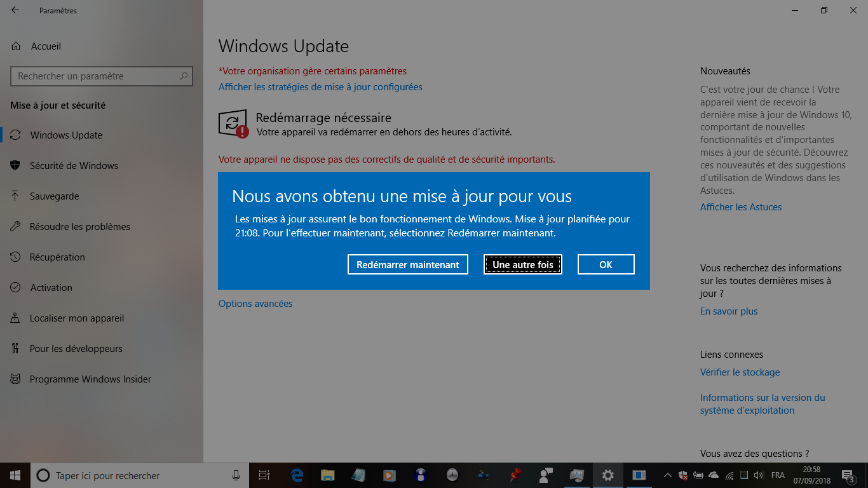This screenshot has height=488, width=868.
Task: Open the red pushpin app on the taskbar
Action: pos(514,475)
